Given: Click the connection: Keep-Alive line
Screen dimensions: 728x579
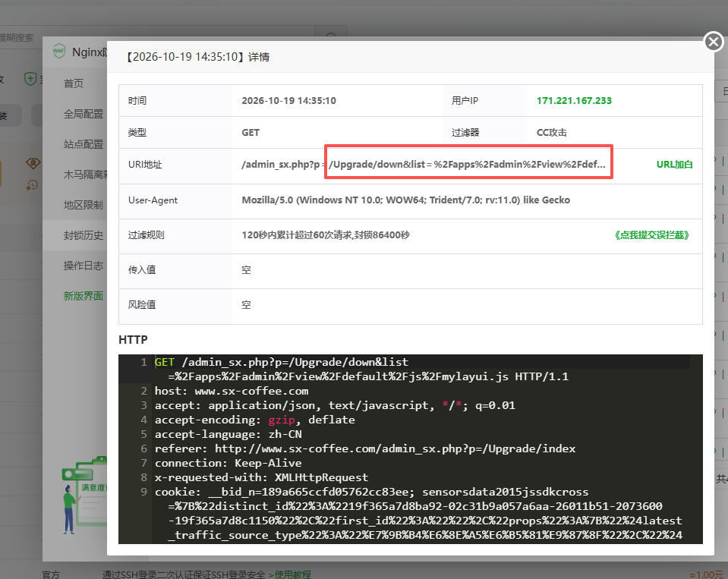Looking at the screenshot, I should [228, 463].
